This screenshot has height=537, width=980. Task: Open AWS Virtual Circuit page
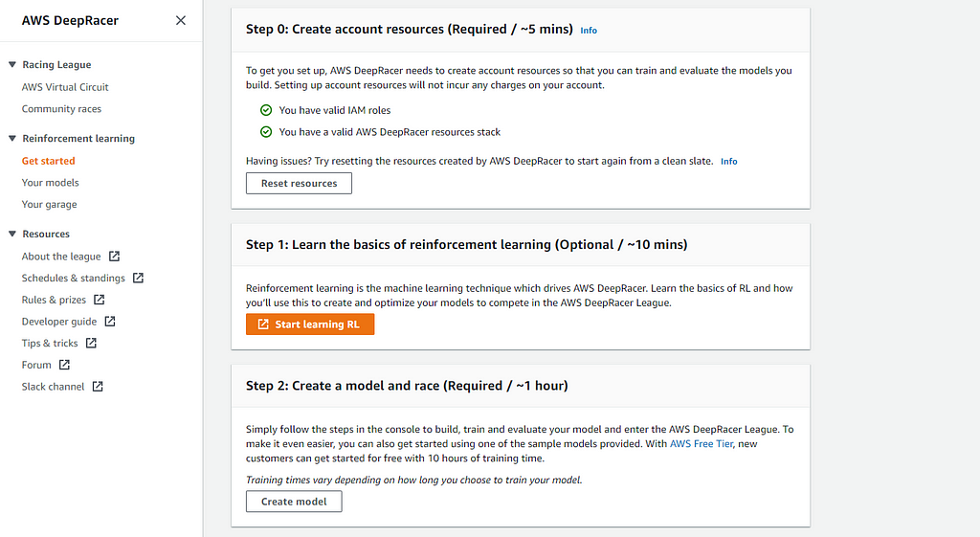[x=65, y=87]
